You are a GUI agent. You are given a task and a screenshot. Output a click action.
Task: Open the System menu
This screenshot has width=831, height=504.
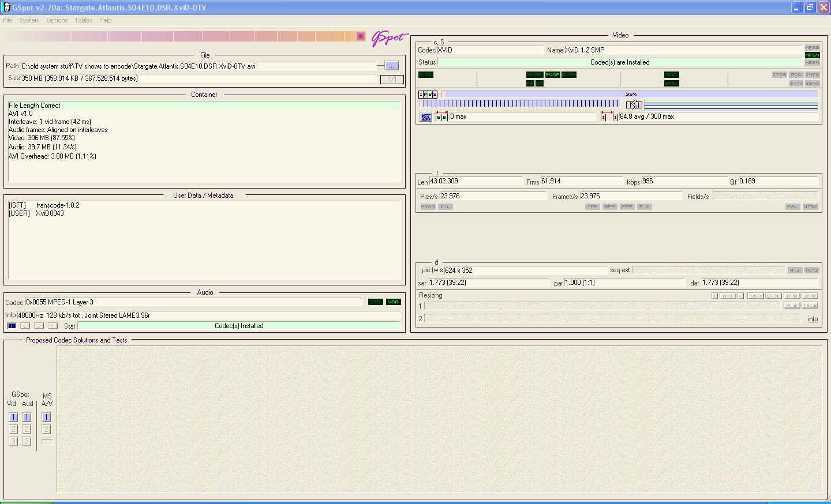[x=29, y=20]
